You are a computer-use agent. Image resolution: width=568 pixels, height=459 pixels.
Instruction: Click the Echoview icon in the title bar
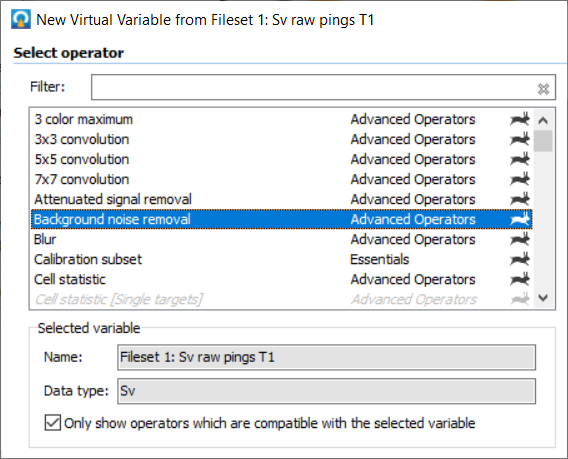click(21, 19)
